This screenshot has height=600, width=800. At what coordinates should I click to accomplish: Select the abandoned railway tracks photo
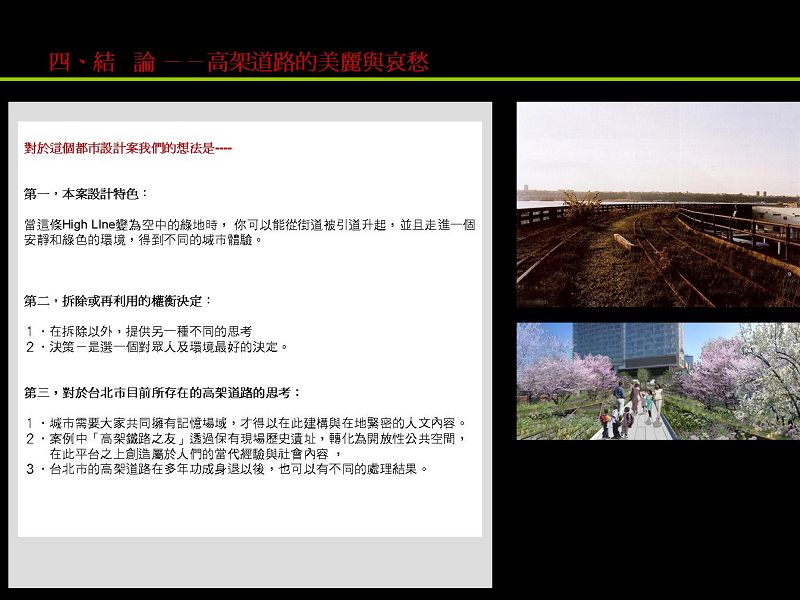(x=657, y=205)
